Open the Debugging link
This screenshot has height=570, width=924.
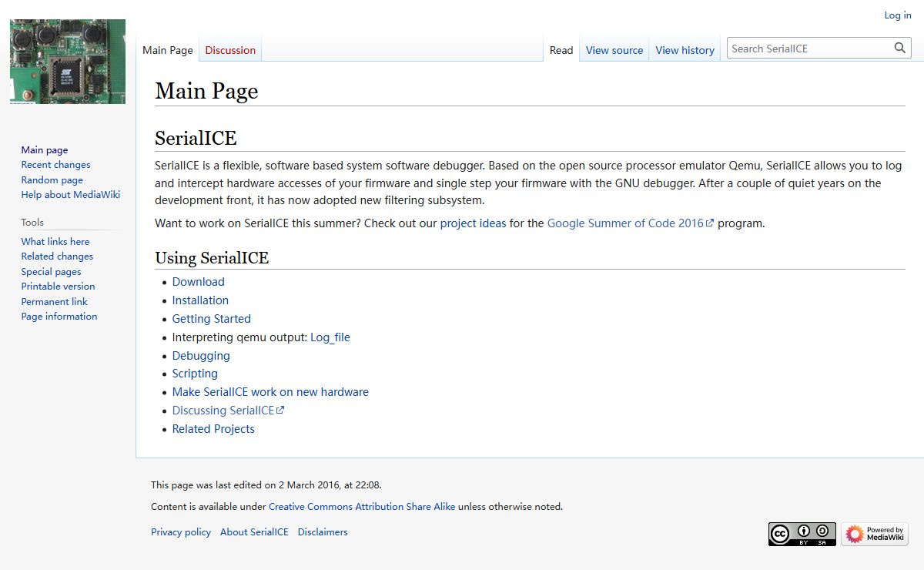tap(201, 356)
